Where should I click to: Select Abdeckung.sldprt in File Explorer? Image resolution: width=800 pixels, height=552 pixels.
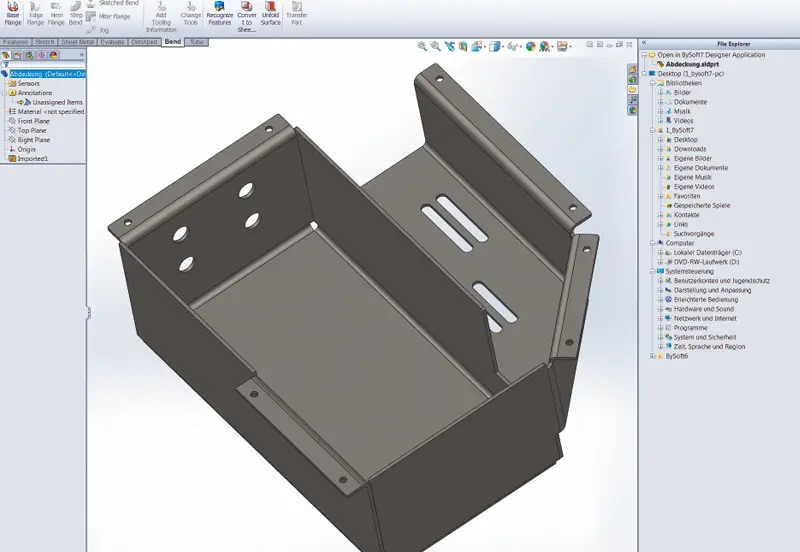click(688, 64)
